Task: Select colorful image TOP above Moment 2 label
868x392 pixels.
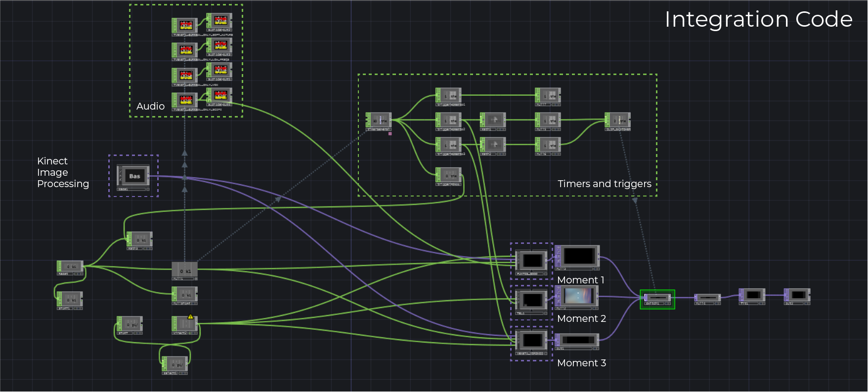Action: pos(577,296)
